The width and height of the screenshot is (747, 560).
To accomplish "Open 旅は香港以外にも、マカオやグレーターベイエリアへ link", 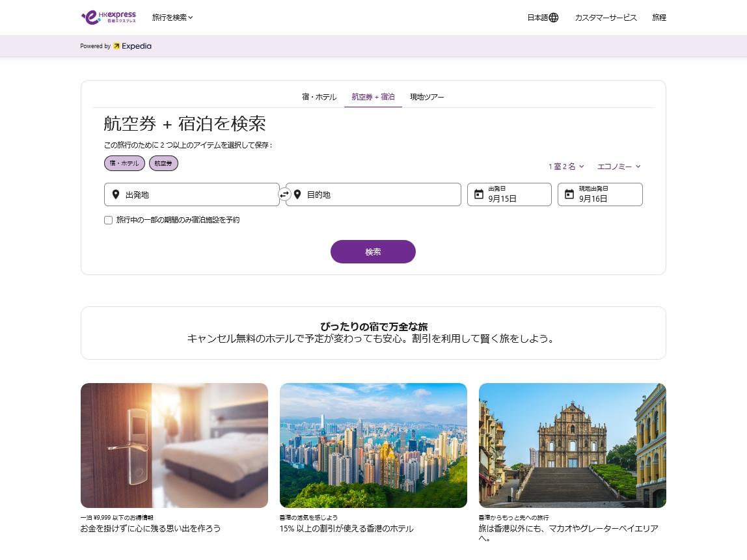I will 568,533.
